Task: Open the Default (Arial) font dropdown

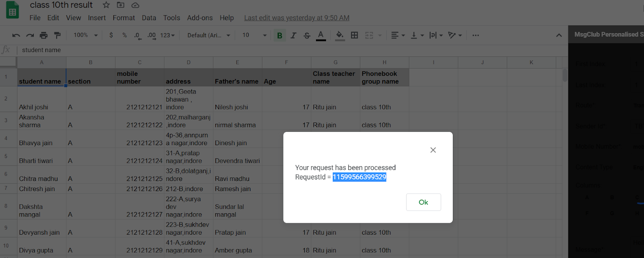Action: tap(208, 35)
